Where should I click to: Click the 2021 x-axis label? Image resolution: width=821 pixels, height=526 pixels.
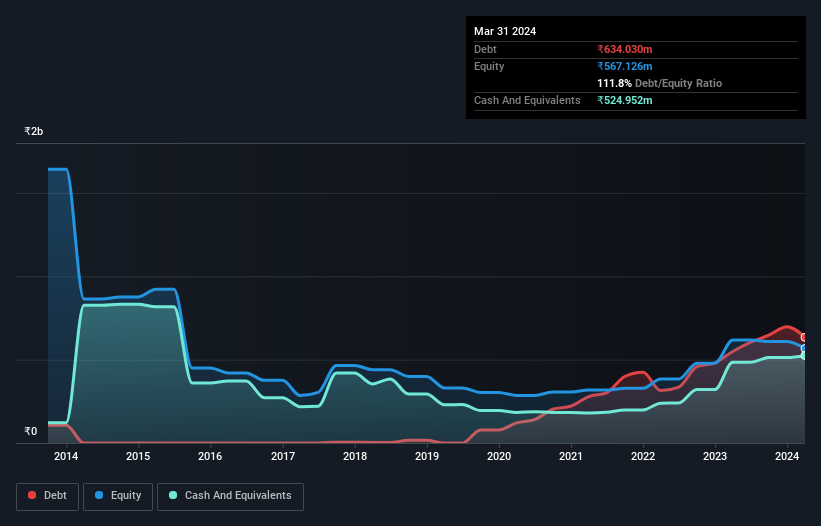tap(571, 456)
